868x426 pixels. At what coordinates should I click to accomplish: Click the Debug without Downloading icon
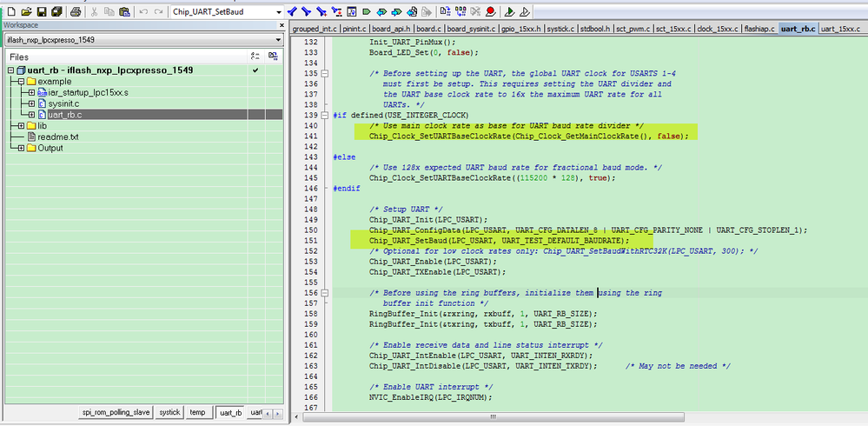click(524, 11)
